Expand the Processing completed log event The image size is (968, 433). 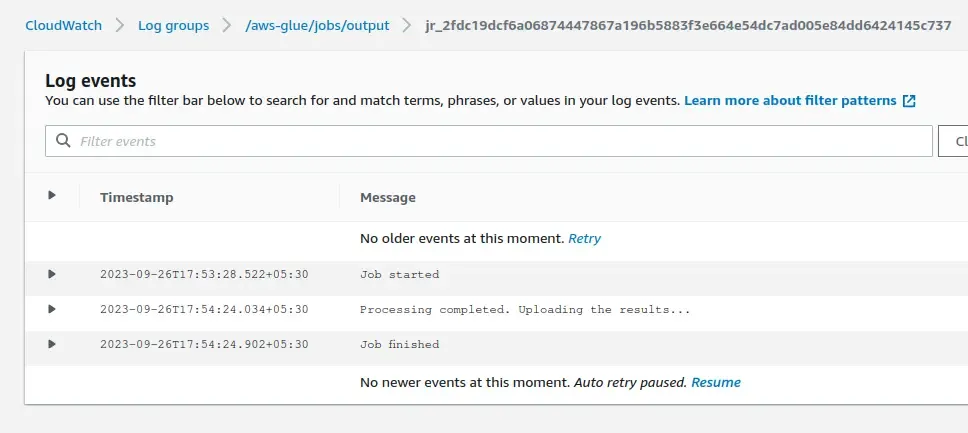(x=52, y=309)
